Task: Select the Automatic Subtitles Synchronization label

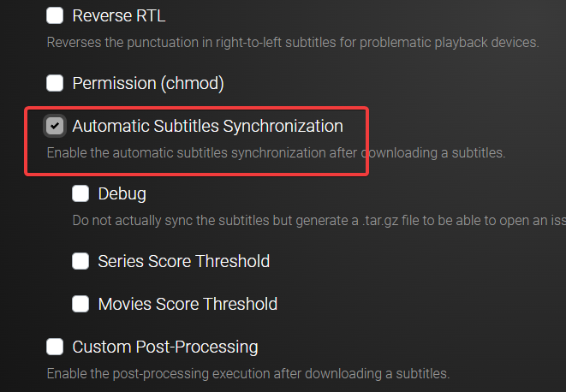Action: point(207,126)
